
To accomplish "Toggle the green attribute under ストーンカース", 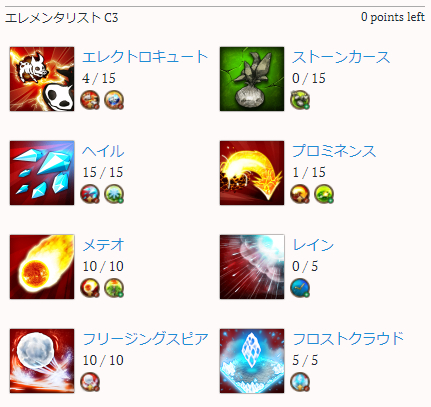I will coord(300,100).
